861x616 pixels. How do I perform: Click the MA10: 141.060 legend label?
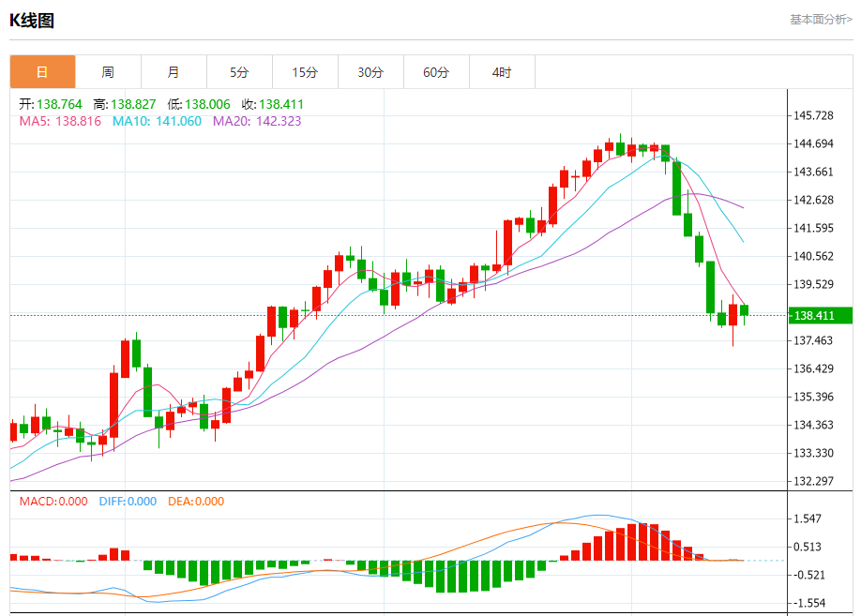157,121
